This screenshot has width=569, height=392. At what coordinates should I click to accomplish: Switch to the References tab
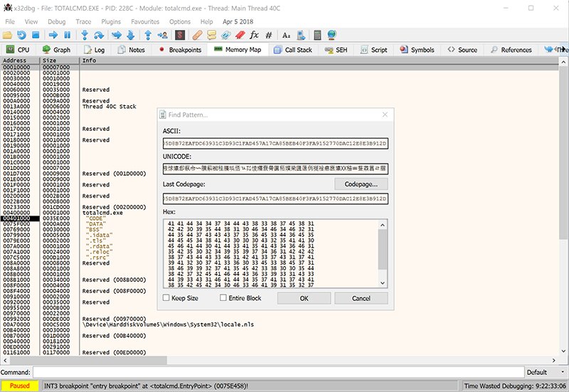click(x=511, y=50)
